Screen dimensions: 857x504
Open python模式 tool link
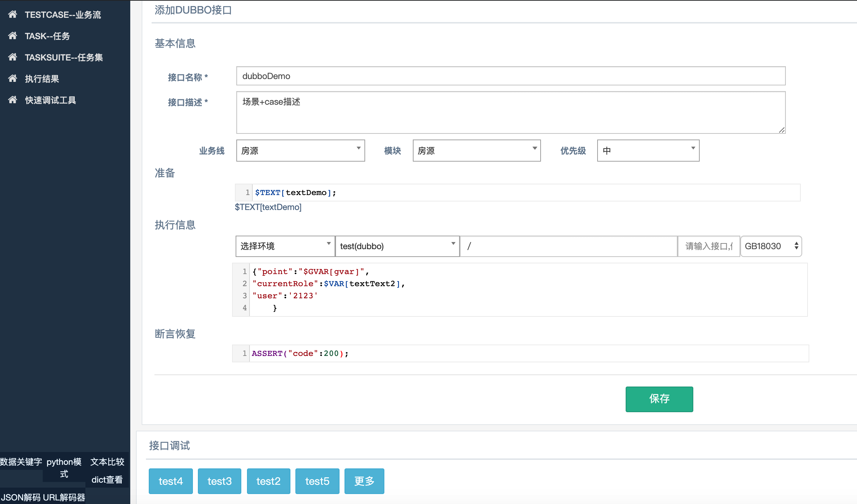pos(64,468)
